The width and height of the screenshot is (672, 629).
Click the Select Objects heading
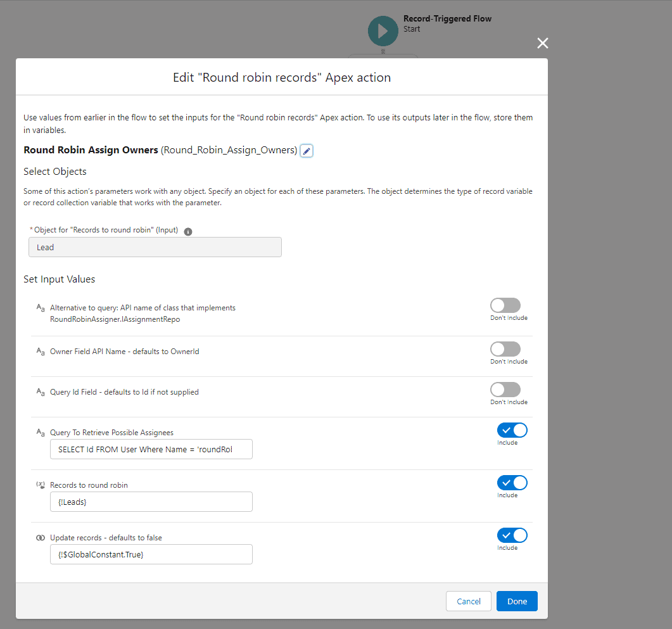click(55, 172)
